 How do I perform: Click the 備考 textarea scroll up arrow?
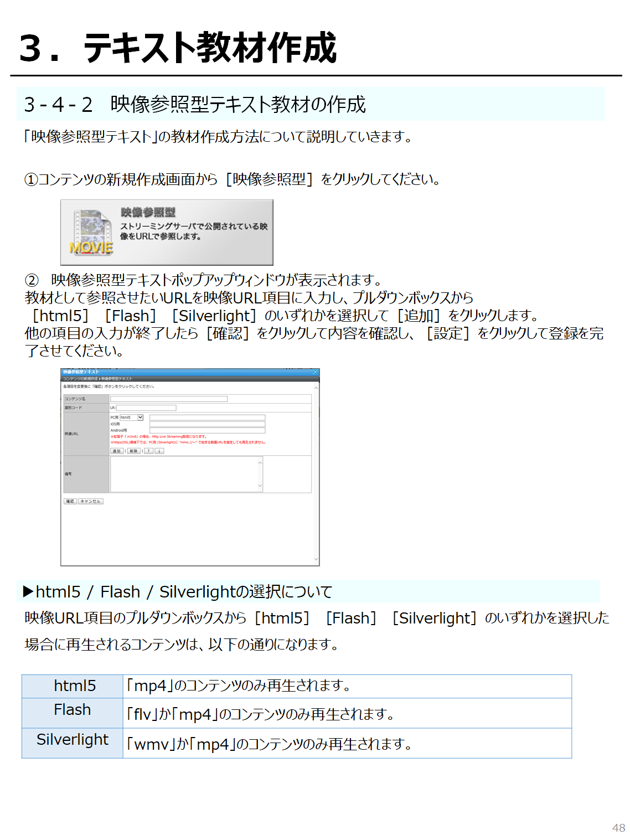tap(260, 462)
